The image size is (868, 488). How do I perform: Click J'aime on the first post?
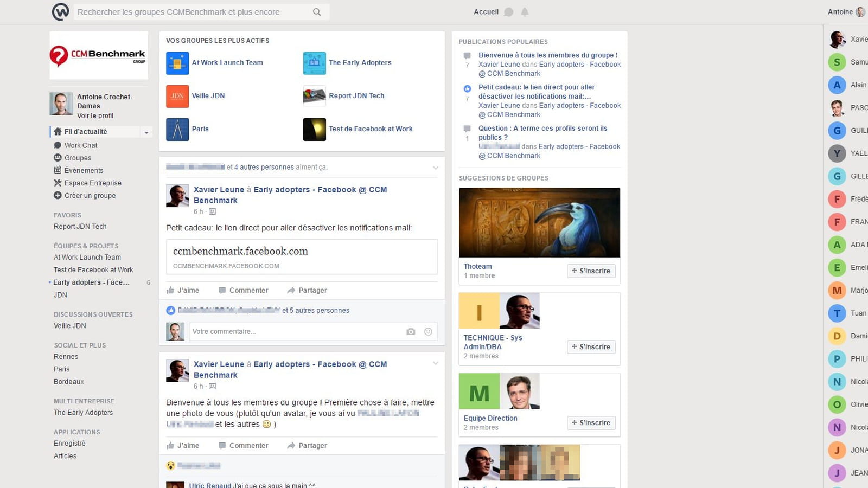pyautogui.click(x=183, y=290)
